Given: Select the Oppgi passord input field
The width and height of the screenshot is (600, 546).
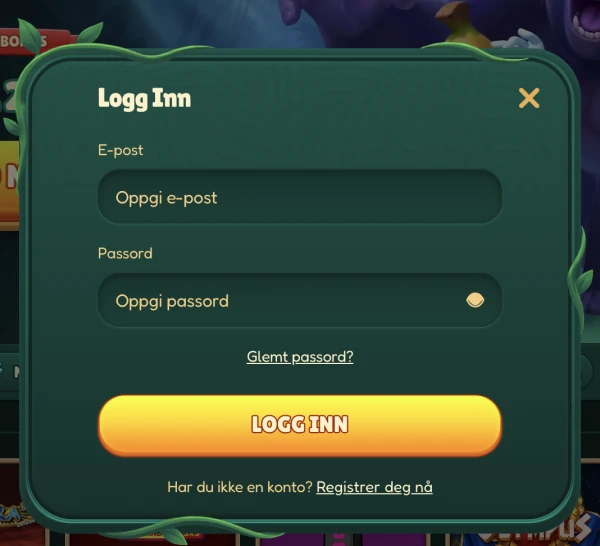Looking at the screenshot, I should pyautogui.click(x=300, y=301).
